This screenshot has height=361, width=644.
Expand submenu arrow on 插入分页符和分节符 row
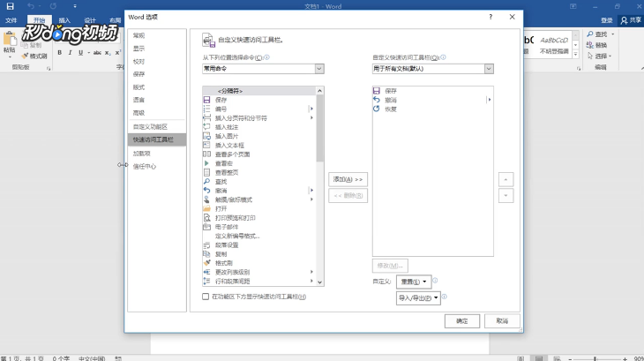click(x=311, y=118)
